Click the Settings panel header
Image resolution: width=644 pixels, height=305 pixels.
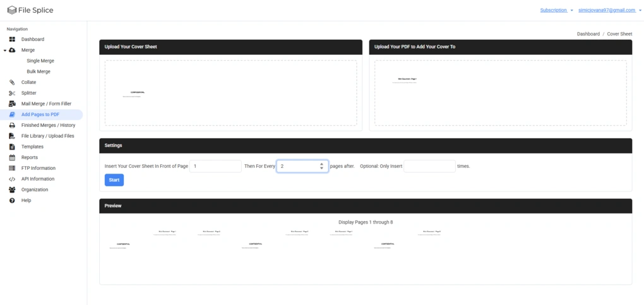click(x=366, y=145)
